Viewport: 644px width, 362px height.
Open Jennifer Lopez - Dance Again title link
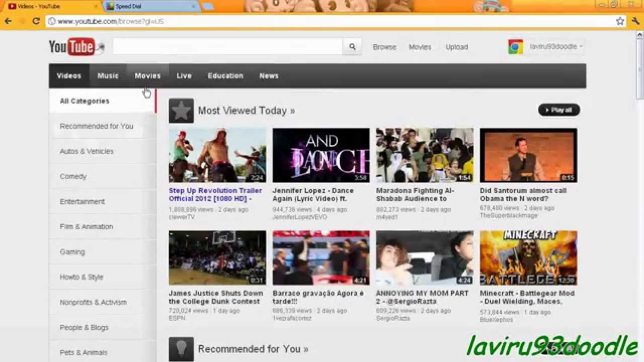[x=313, y=195]
